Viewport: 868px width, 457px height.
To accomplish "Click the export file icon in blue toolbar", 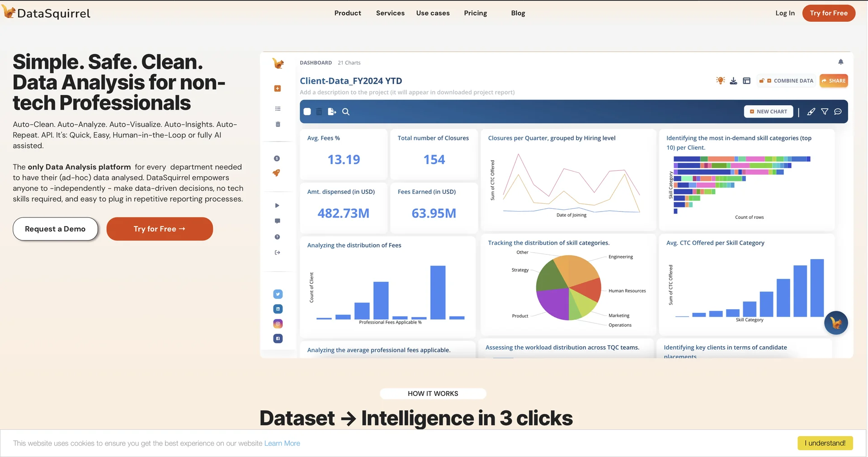I will pos(332,112).
